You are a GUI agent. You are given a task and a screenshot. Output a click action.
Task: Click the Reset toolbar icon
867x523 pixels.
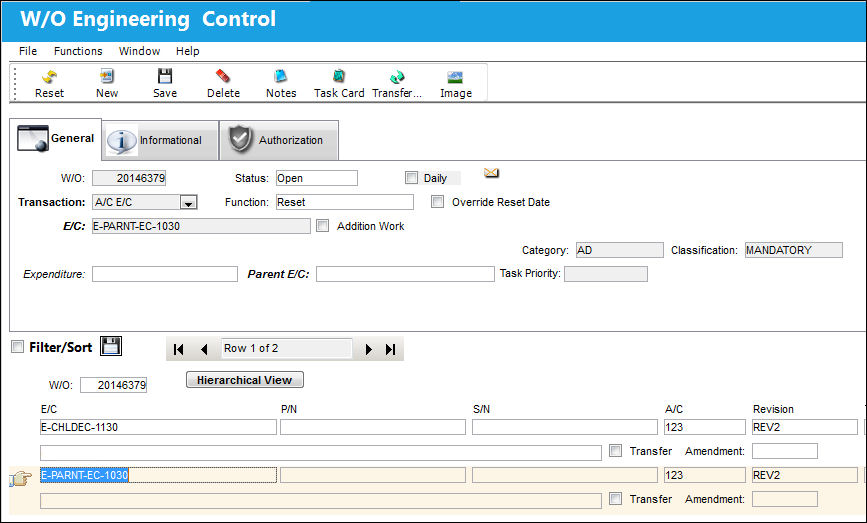point(49,77)
